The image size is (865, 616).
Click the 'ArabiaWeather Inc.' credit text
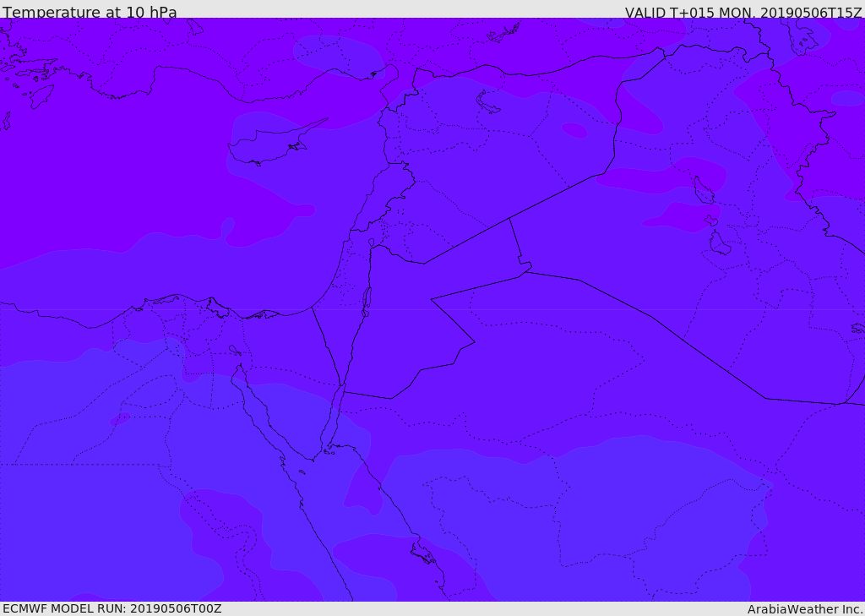coord(805,609)
